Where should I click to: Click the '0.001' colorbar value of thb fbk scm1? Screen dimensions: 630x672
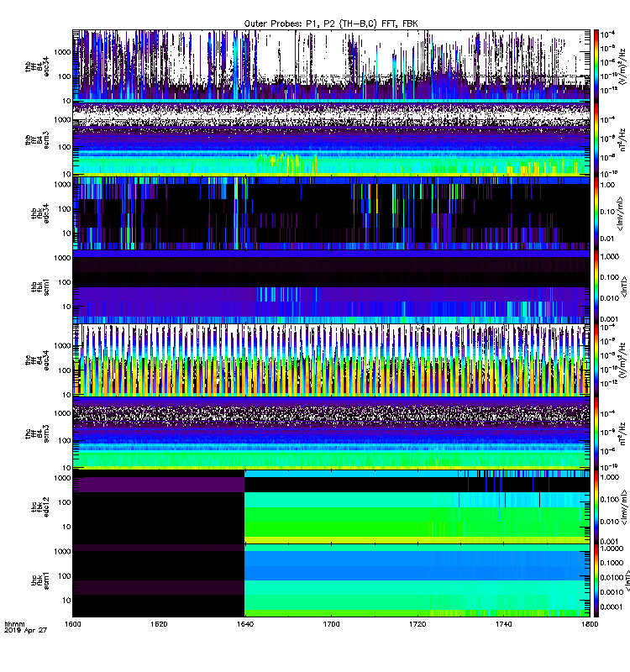click(610, 319)
